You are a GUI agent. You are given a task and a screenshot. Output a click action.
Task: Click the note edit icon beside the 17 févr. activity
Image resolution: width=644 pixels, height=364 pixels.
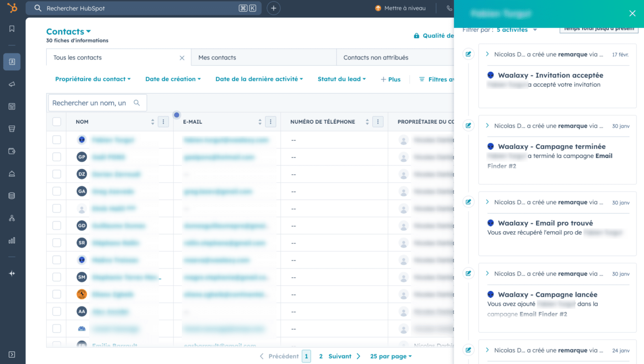(x=468, y=54)
